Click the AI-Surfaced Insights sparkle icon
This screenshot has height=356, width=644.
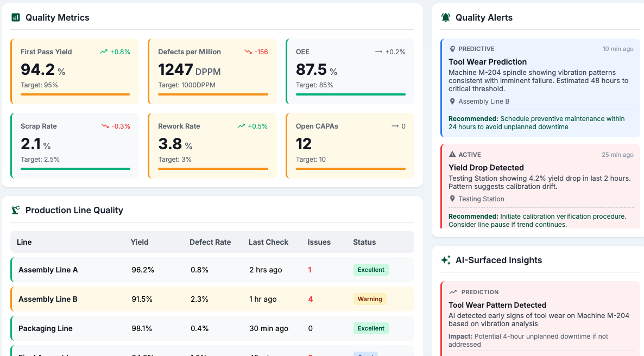[x=446, y=260]
